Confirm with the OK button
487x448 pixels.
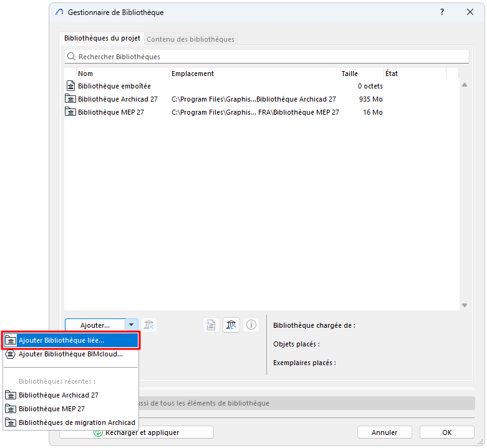447,432
